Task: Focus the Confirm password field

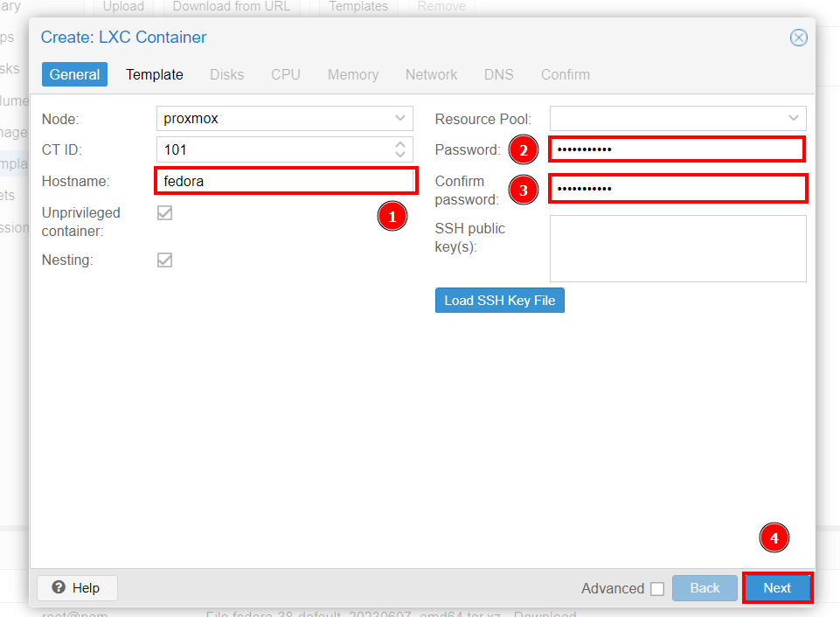Action: click(676, 189)
